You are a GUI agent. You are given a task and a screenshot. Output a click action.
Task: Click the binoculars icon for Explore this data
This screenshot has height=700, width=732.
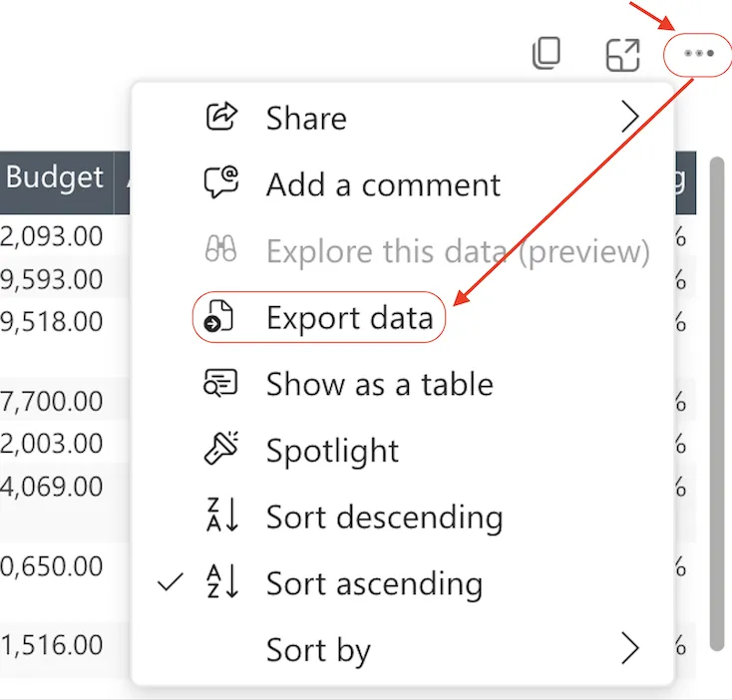tap(220, 248)
